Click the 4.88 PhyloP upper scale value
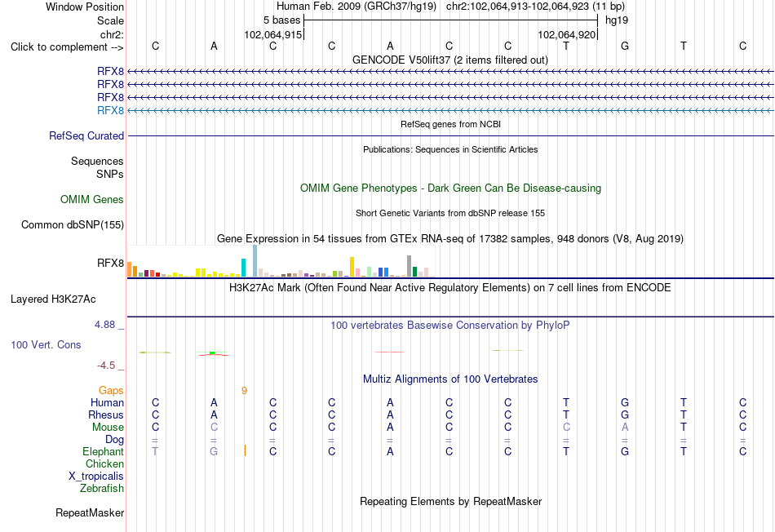Image resolution: width=775 pixels, height=532 pixels. point(104,325)
